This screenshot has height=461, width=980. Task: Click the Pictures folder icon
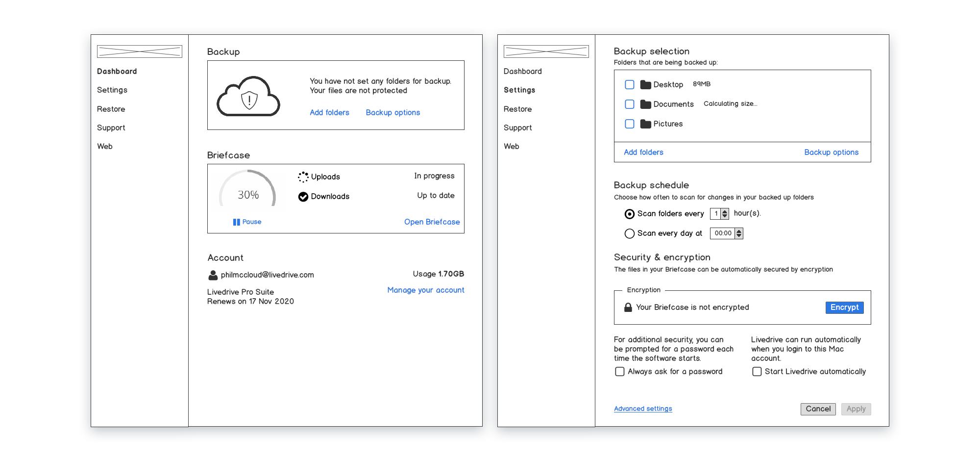point(646,124)
